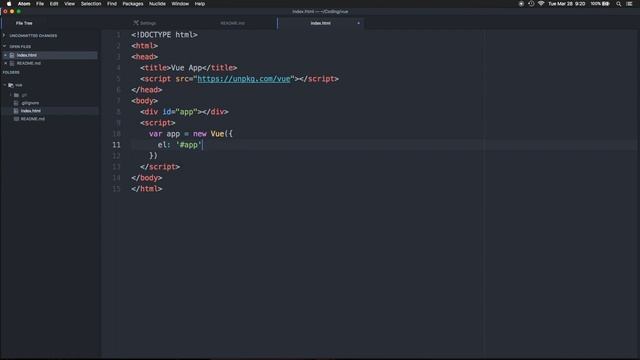Image resolution: width=640 pixels, height=360 pixels.
Task: Open the .gitignore file in tree
Action: point(30,103)
